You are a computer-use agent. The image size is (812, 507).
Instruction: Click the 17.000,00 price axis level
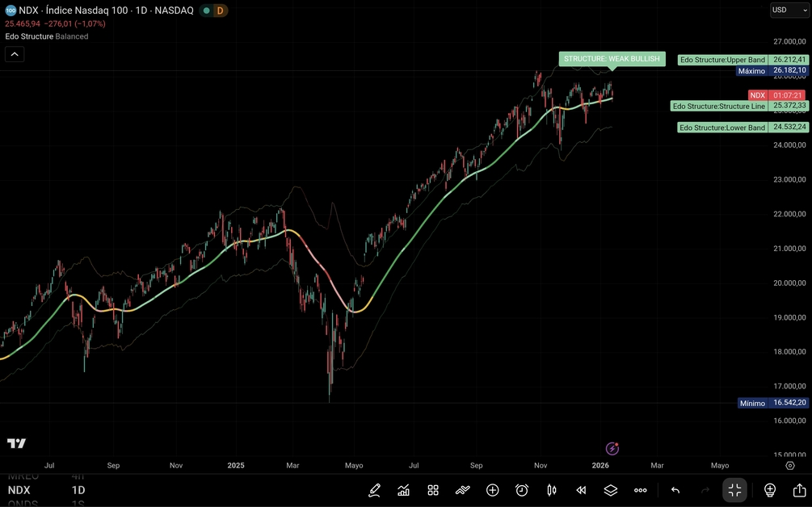point(789,386)
